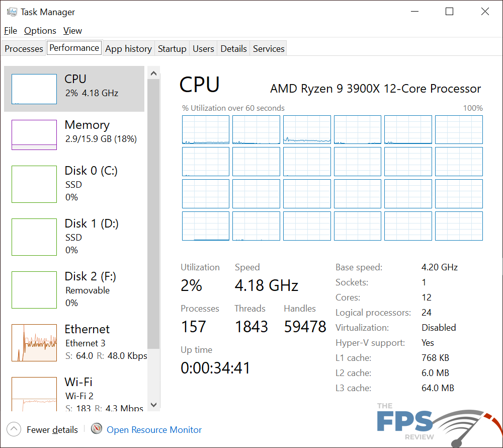503x448 pixels.
Task: Collapse with the Fewer details chevron icon
Action: coord(14,429)
